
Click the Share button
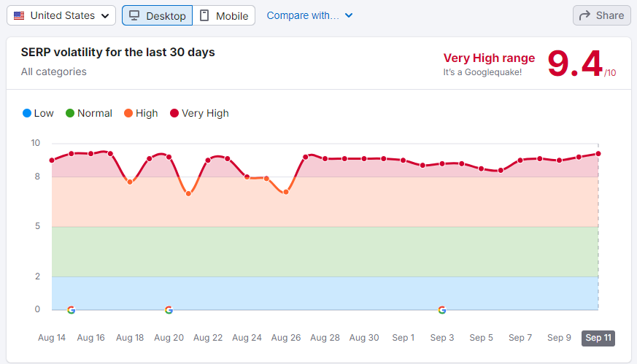(x=602, y=15)
